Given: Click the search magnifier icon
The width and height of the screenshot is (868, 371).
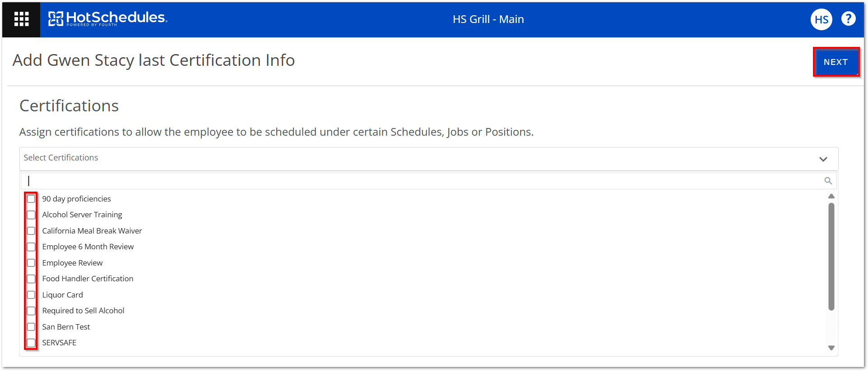Looking at the screenshot, I should [x=828, y=181].
